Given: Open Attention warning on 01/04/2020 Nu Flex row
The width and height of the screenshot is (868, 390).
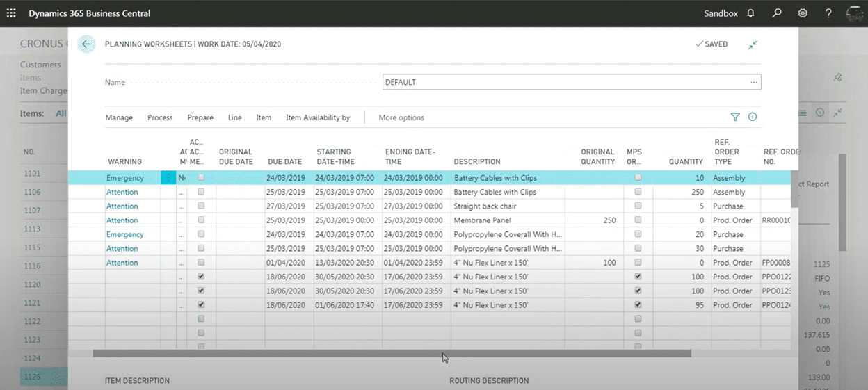Looking at the screenshot, I should point(122,263).
